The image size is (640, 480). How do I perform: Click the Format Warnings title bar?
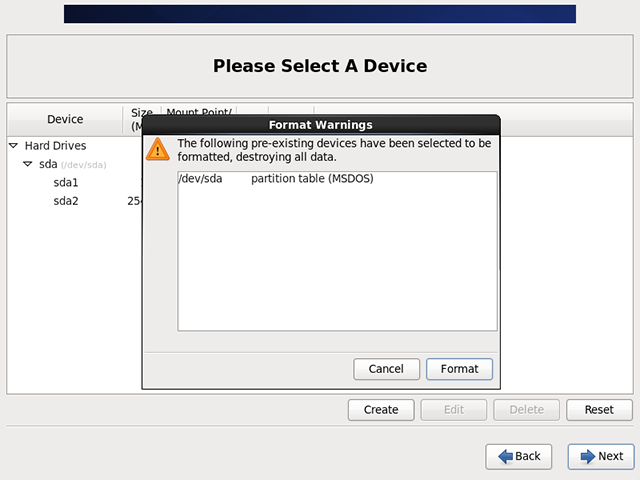coord(320,125)
